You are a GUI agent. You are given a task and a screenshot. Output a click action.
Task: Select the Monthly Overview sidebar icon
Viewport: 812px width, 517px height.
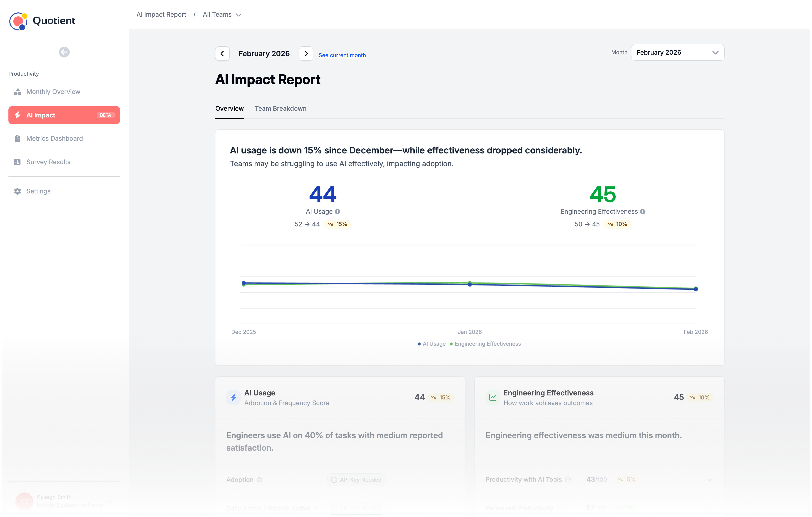coord(17,91)
